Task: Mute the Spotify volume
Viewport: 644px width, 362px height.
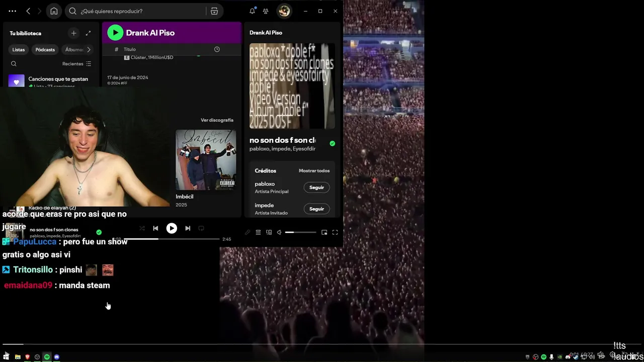Action: pos(279,232)
